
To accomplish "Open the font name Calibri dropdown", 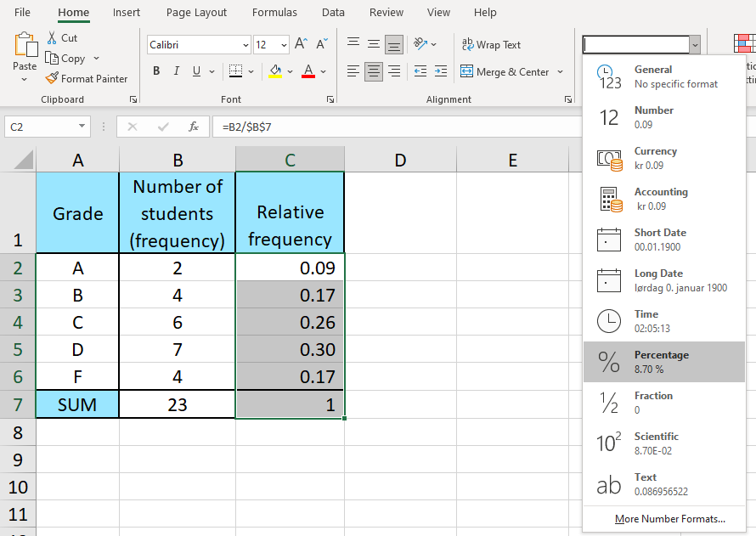I will [245, 45].
